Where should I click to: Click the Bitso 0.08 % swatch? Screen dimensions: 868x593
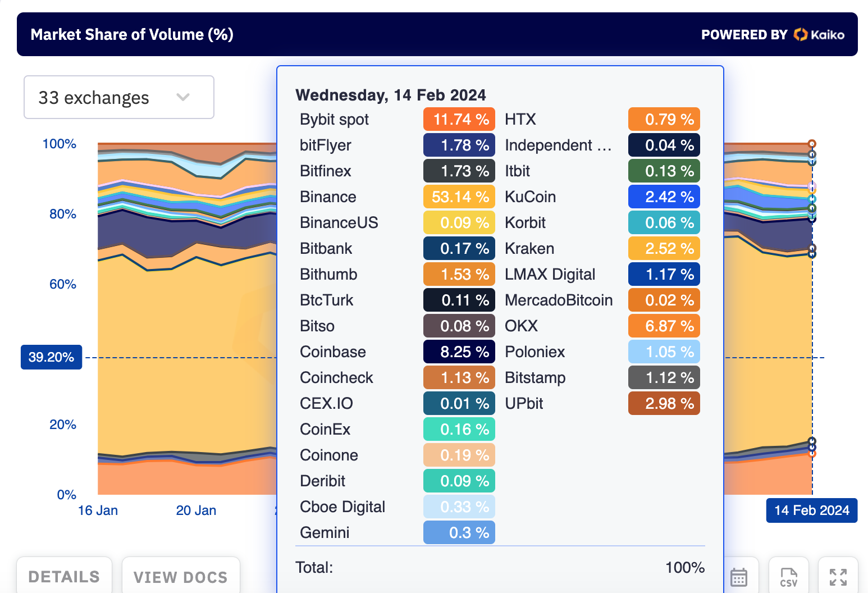click(459, 326)
